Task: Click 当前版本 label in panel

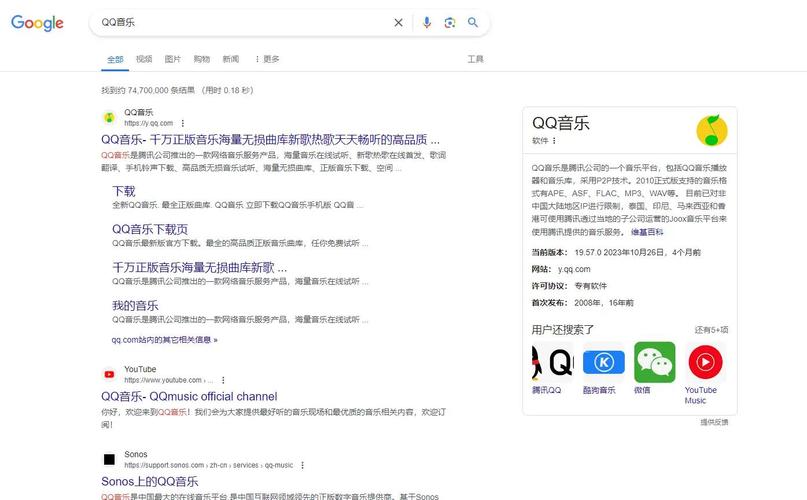Action: (549, 252)
